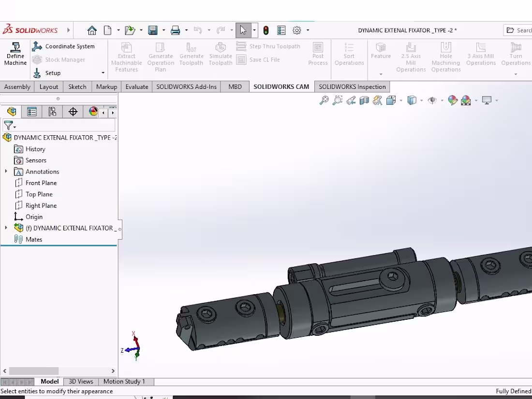Activate the Zoom to Area tool

pyautogui.click(x=337, y=100)
